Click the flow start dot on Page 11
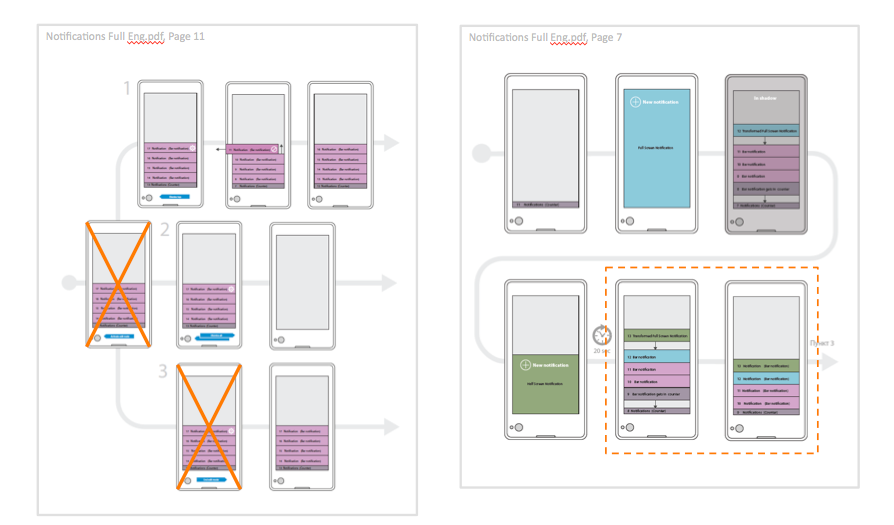 pos(68,280)
